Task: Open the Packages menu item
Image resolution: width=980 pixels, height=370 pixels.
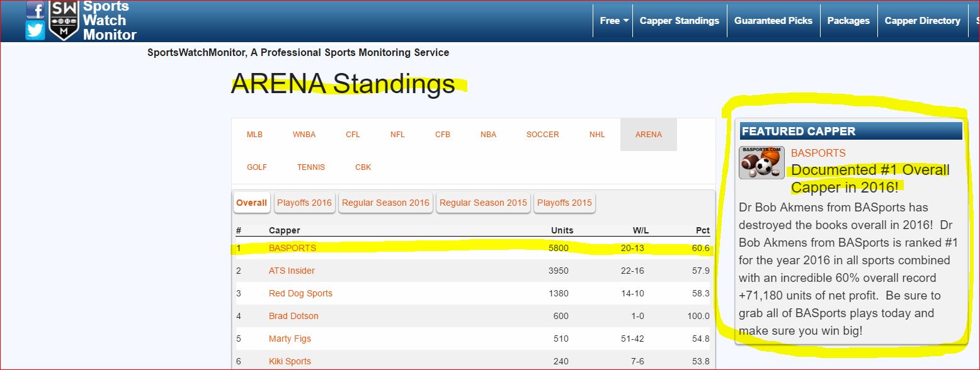Action: click(x=848, y=21)
